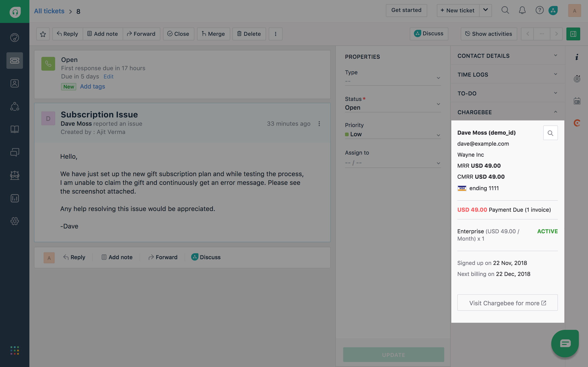The height and width of the screenshot is (367, 588).
Task: Toggle the green side panel collapse button
Action: point(573,34)
